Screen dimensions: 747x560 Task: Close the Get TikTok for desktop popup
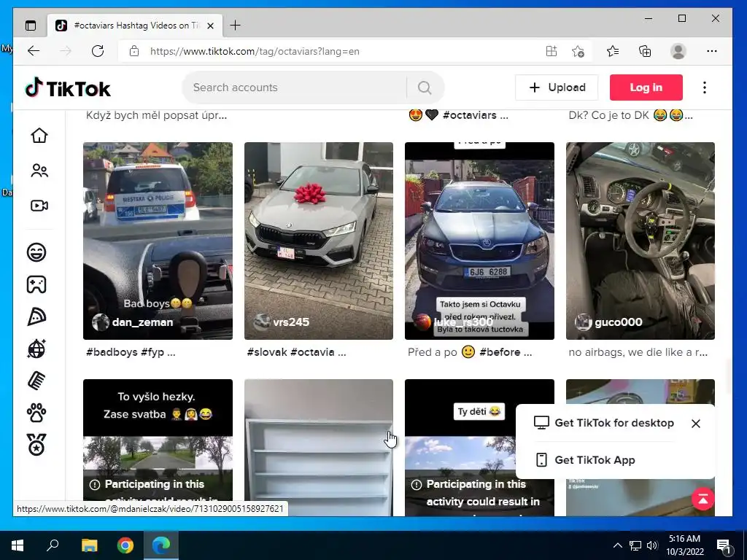click(x=695, y=424)
